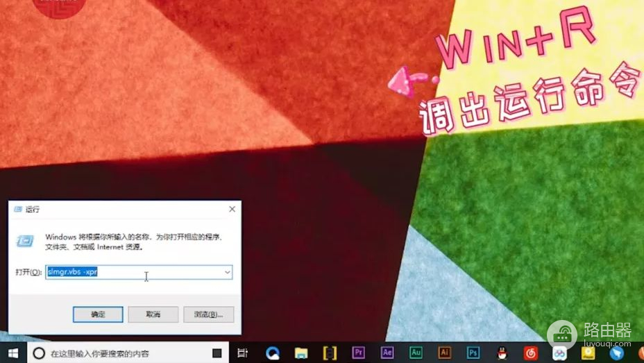Cancel the Run dialog with 取消

(x=153, y=314)
